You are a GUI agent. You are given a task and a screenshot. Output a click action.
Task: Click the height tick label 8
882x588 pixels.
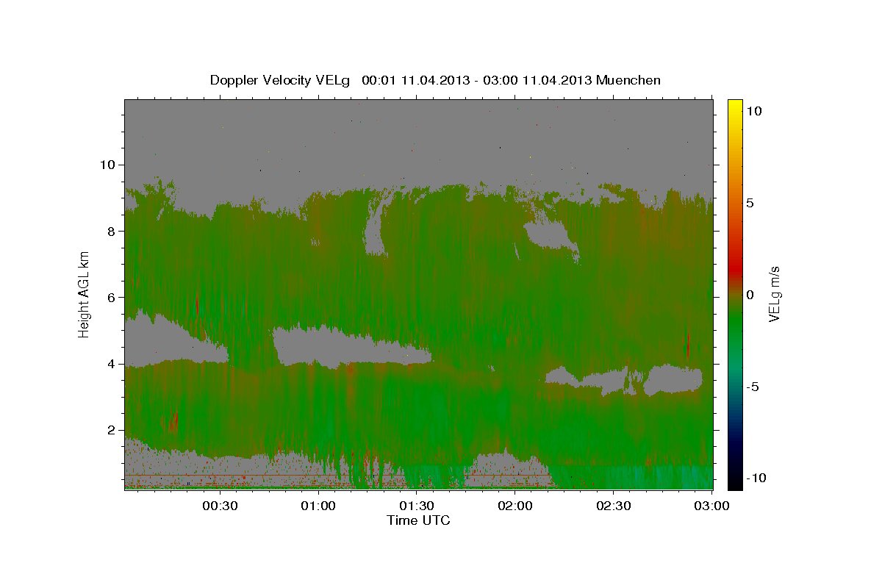(113, 231)
